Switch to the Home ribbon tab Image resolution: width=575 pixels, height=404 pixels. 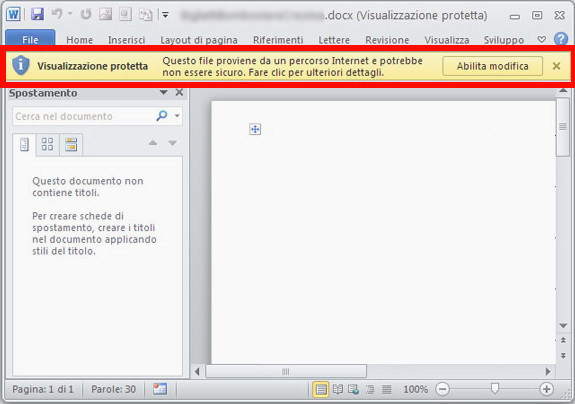pos(79,40)
